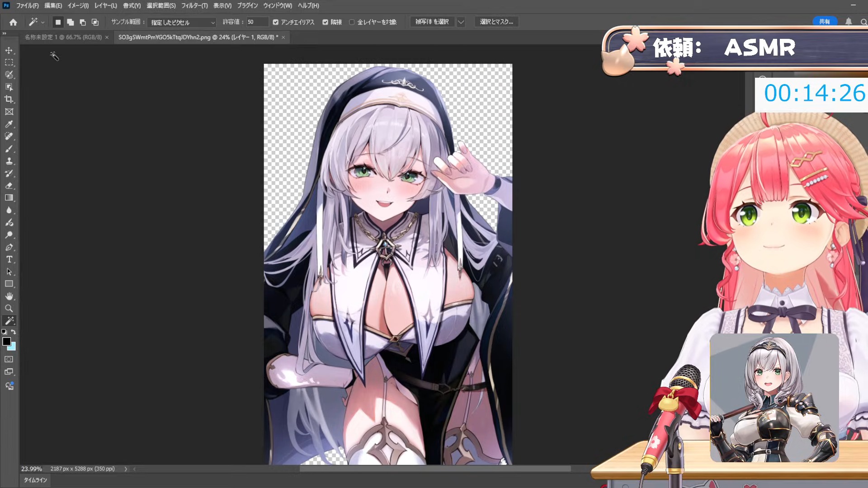
Task: Open イメージ menu
Action: coord(78,5)
